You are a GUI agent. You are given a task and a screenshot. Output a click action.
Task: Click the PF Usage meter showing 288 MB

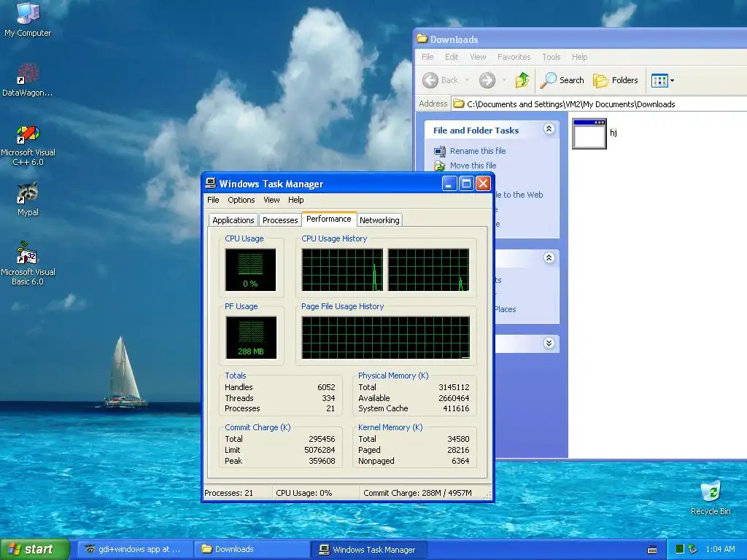251,338
